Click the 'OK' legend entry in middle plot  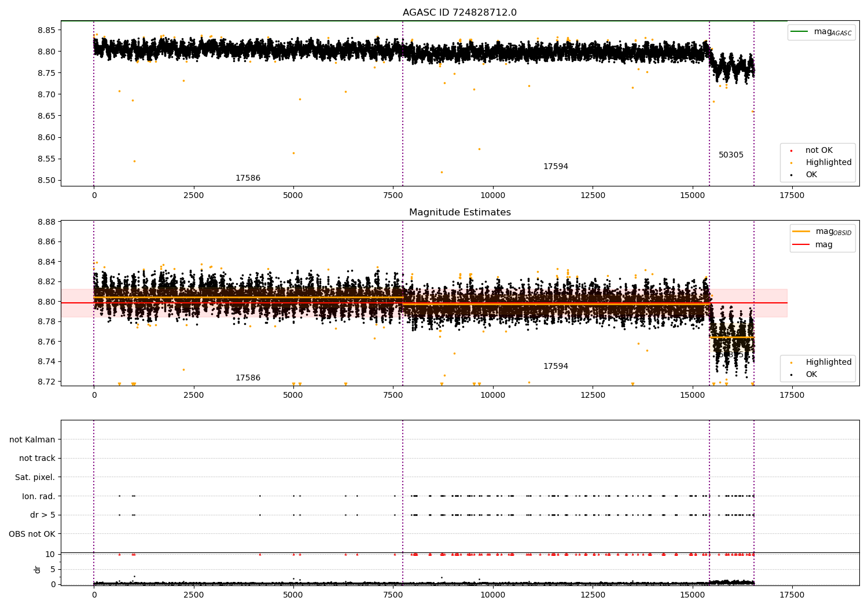(x=811, y=375)
